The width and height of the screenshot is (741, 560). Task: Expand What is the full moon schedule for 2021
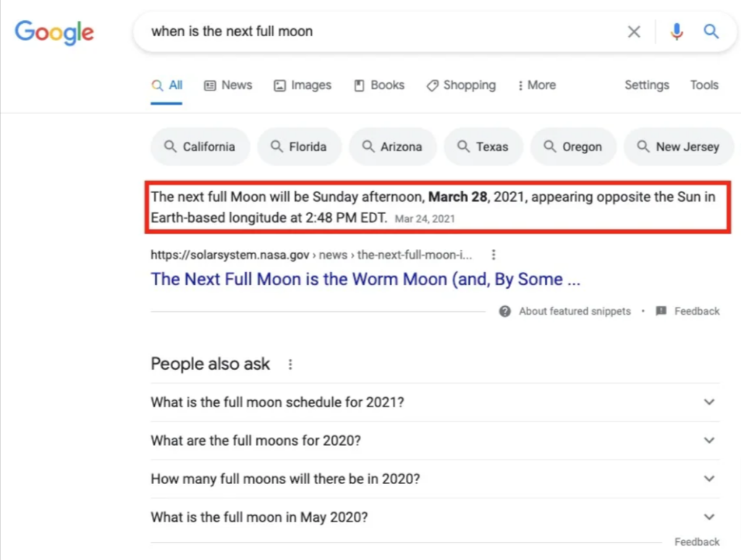[435, 402]
